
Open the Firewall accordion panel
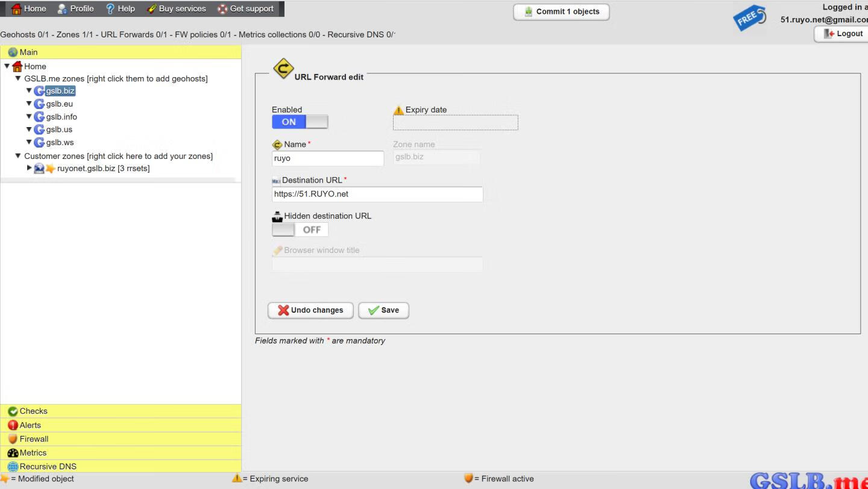click(x=34, y=439)
